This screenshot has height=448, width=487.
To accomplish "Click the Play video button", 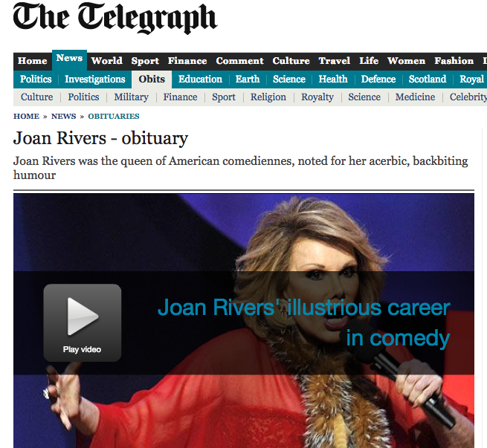I will [83, 322].
